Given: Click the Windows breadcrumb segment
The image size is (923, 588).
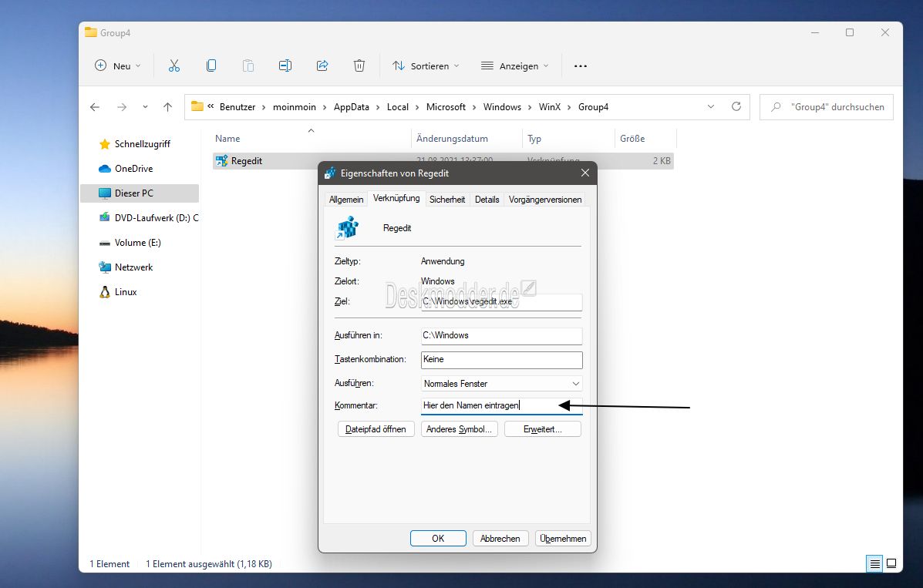Looking at the screenshot, I should 502,107.
